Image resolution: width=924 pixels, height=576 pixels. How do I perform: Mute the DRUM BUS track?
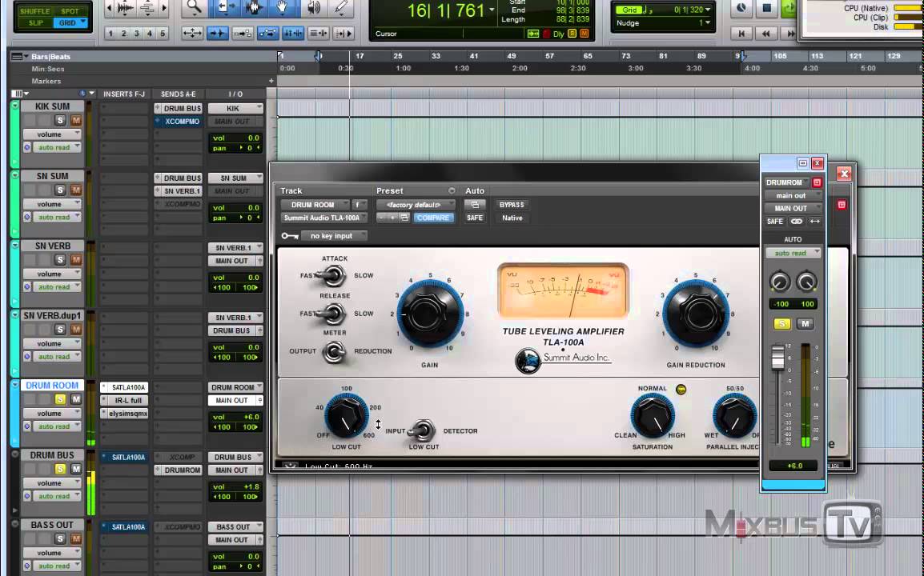pyautogui.click(x=76, y=469)
